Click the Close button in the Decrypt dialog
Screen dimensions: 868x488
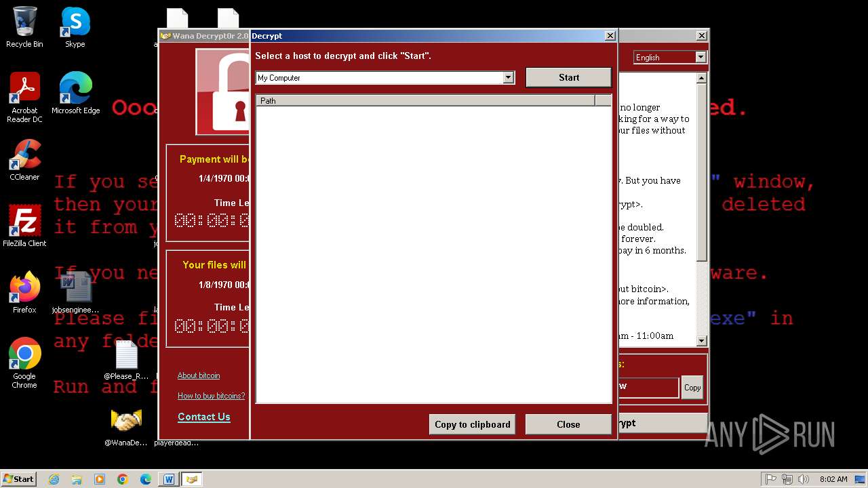click(x=568, y=424)
